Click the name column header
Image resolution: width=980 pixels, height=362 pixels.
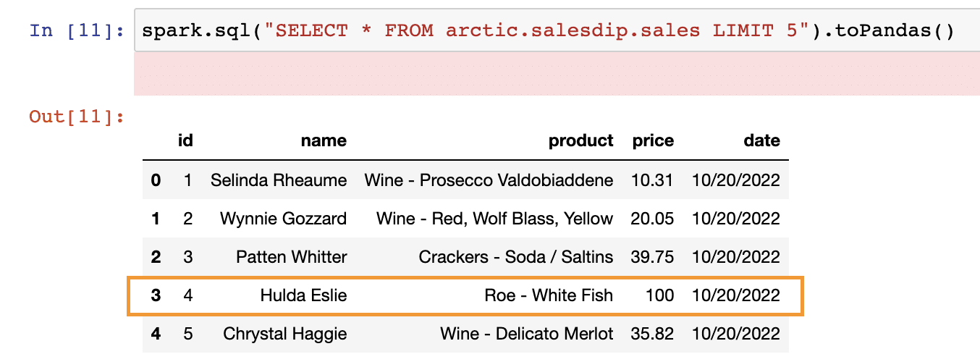click(324, 140)
